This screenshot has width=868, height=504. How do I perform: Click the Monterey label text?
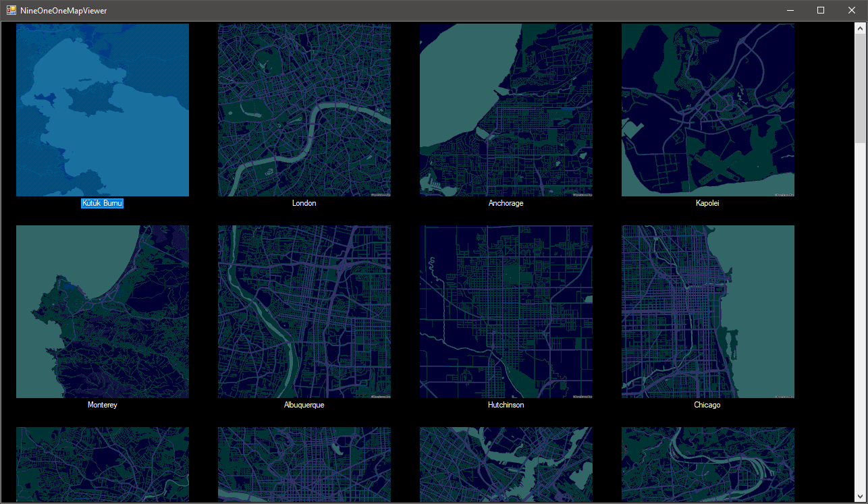(103, 405)
